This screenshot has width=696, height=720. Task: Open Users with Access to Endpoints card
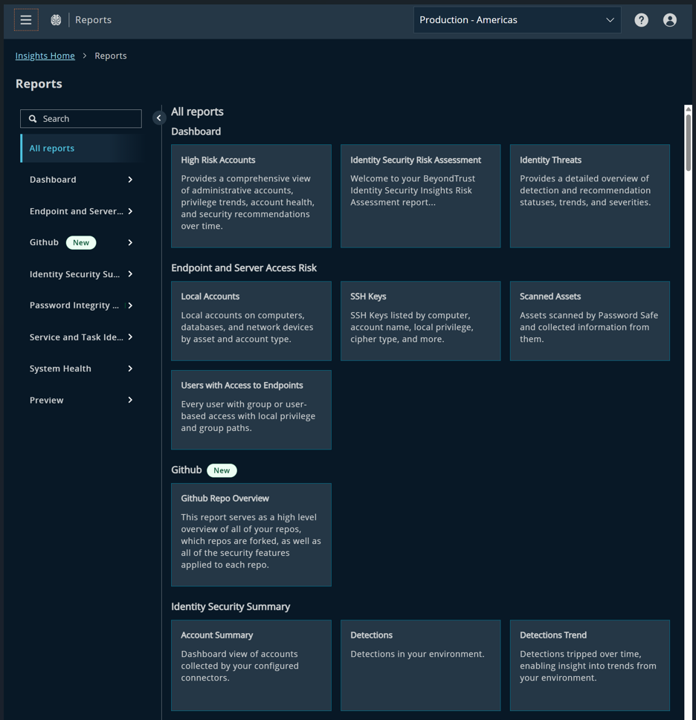point(251,410)
